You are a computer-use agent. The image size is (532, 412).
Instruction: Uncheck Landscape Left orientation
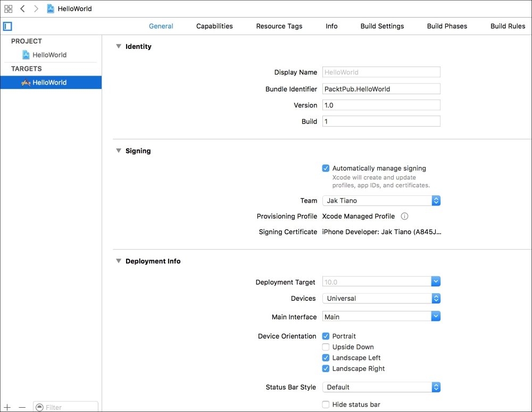326,358
